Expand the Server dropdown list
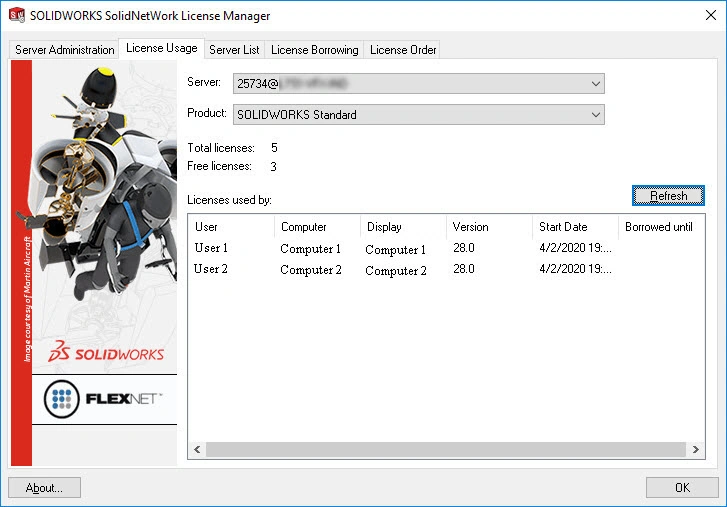This screenshot has width=727, height=507. tap(419, 83)
